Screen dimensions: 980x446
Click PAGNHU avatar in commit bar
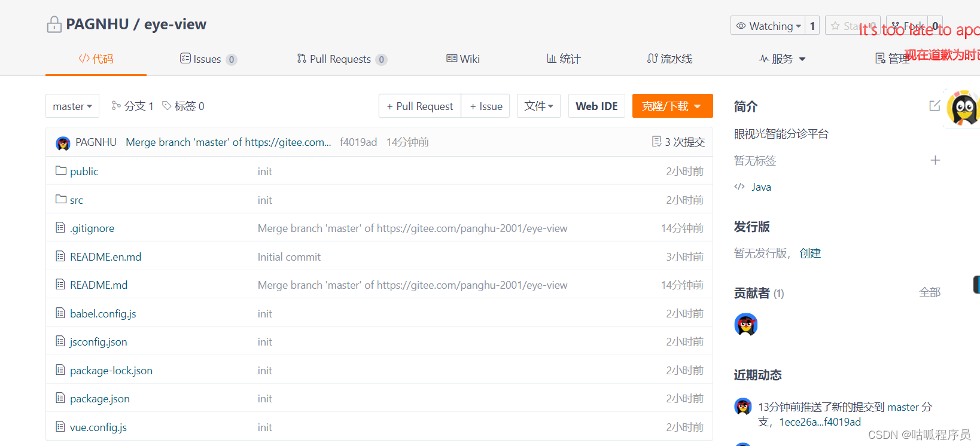pyautogui.click(x=63, y=143)
